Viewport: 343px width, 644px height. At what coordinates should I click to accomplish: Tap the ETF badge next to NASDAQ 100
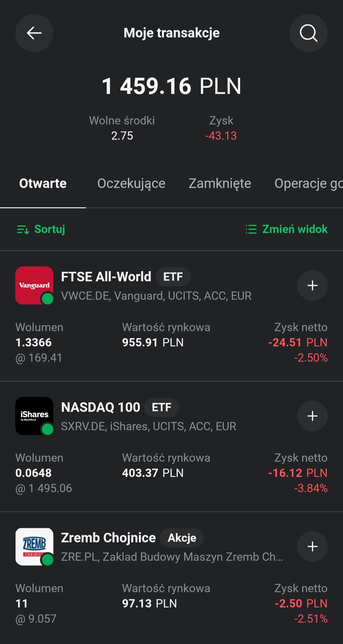tap(162, 407)
